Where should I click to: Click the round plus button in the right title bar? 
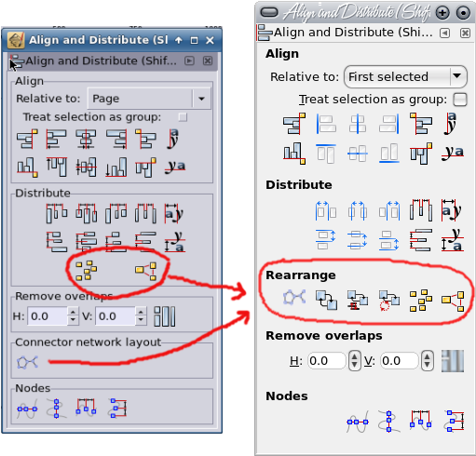tap(442, 13)
